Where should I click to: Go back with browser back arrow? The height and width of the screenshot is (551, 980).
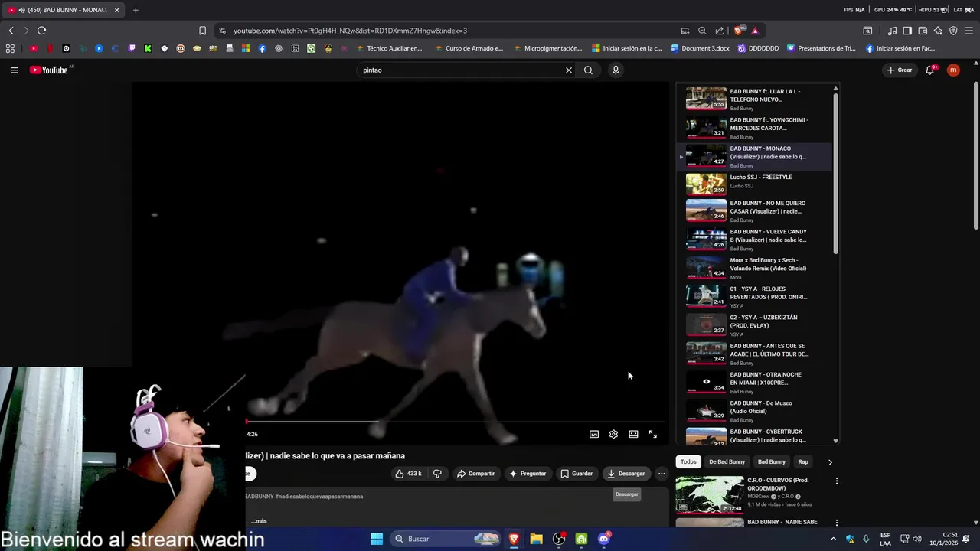(x=11, y=31)
